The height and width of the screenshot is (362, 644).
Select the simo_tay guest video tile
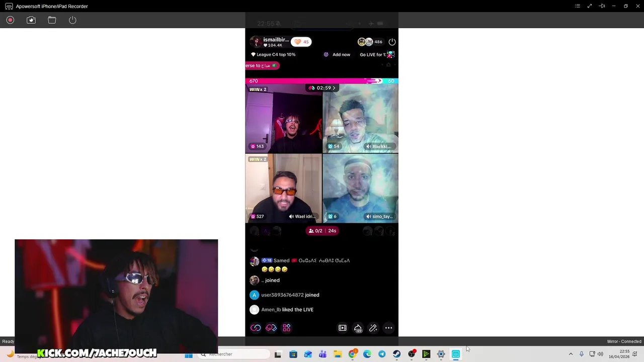click(x=360, y=188)
